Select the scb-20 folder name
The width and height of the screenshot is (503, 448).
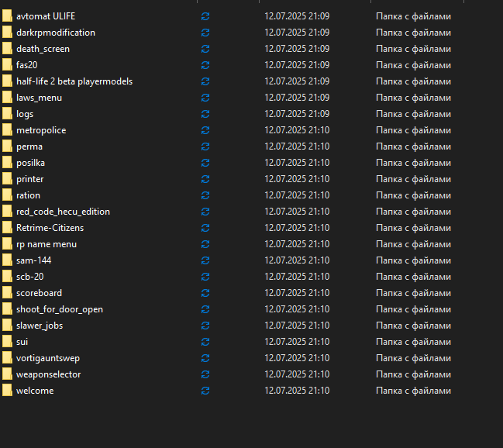[x=29, y=277]
